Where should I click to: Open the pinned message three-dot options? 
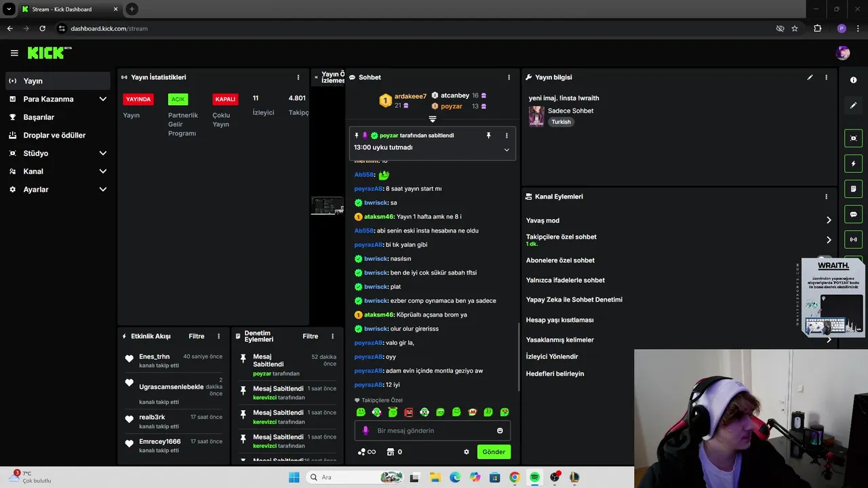pyautogui.click(x=507, y=136)
